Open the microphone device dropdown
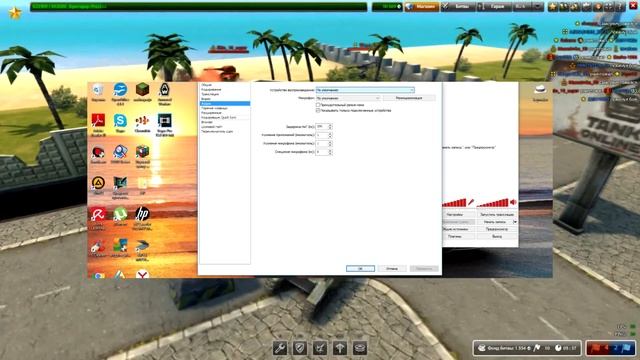Viewport: 640px width, 360px height. 348,98
